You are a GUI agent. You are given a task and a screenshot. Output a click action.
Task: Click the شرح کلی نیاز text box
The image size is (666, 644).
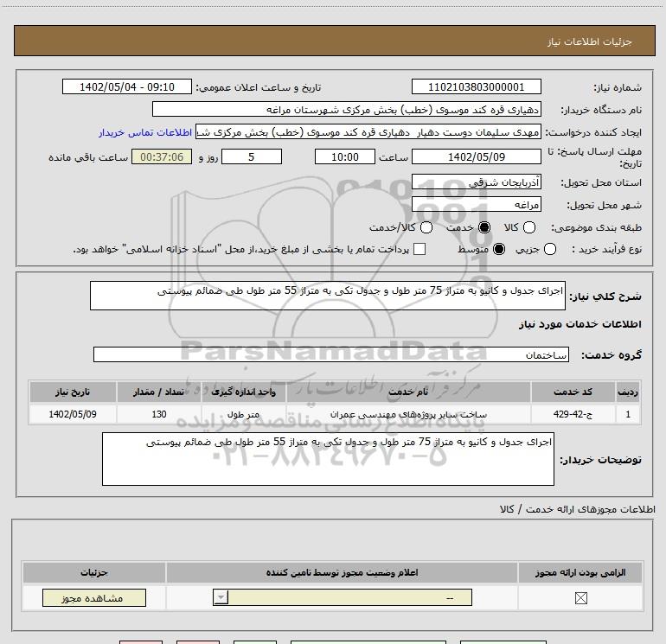coord(328,296)
